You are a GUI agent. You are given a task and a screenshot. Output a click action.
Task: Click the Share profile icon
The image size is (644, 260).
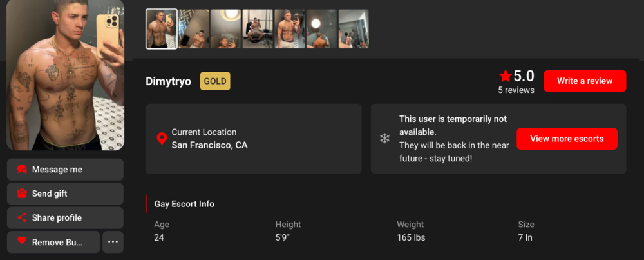pos(22,218)
